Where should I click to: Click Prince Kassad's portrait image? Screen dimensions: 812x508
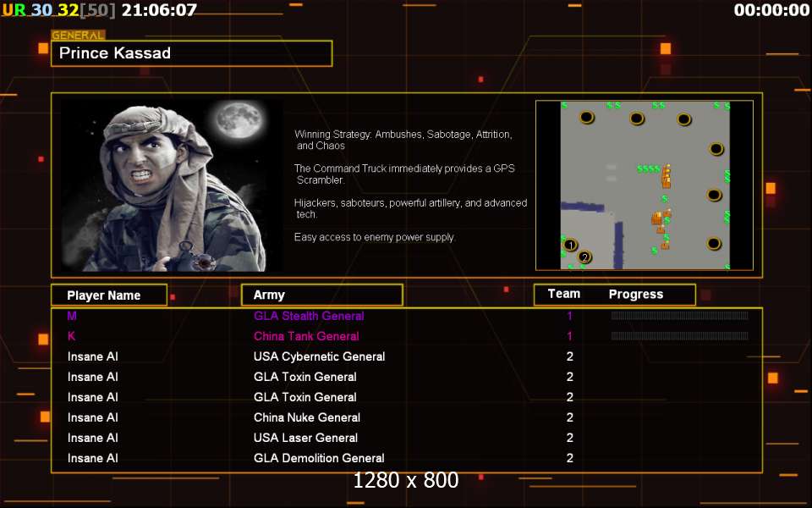tap(172, 185)
